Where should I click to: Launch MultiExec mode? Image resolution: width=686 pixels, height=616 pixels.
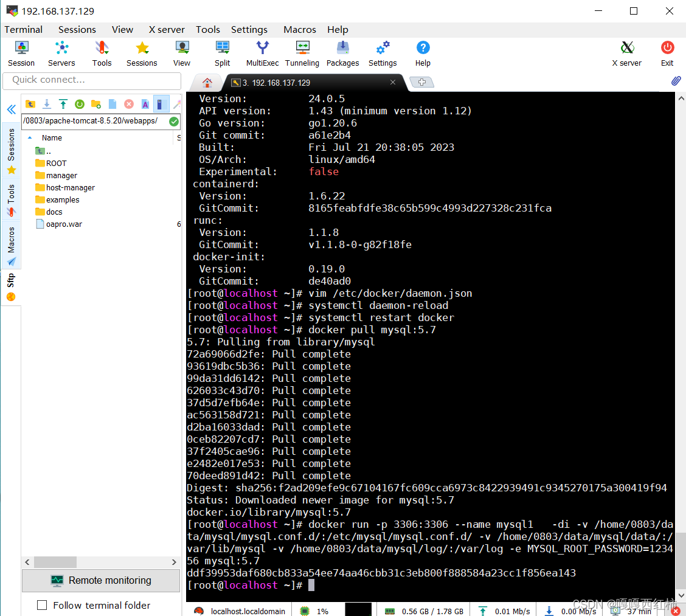click(x=262, y=54)
